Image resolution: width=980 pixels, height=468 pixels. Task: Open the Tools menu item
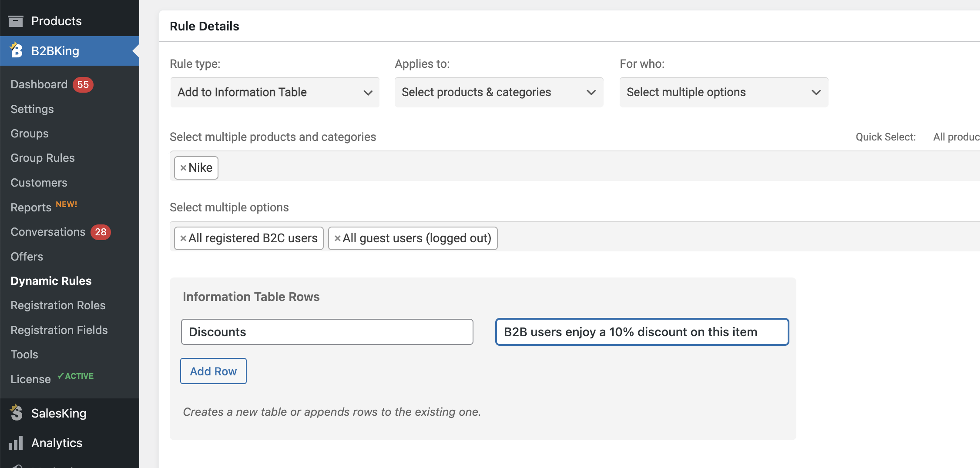pos(24,354)
